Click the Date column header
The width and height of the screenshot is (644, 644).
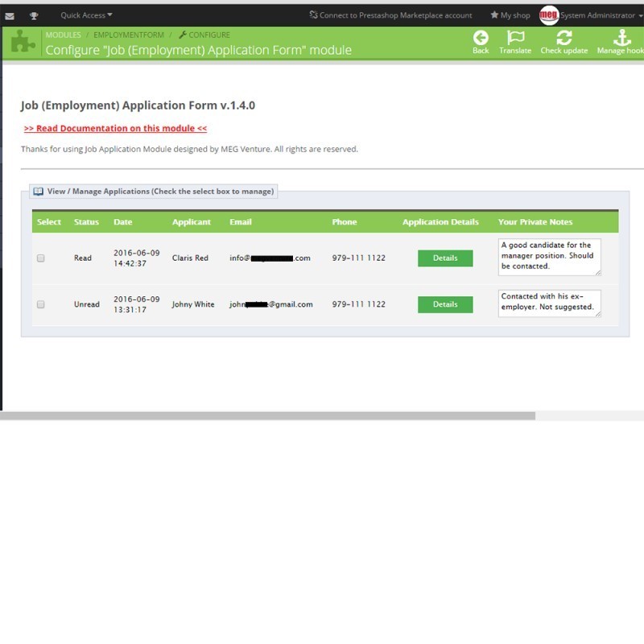[123, 222]
